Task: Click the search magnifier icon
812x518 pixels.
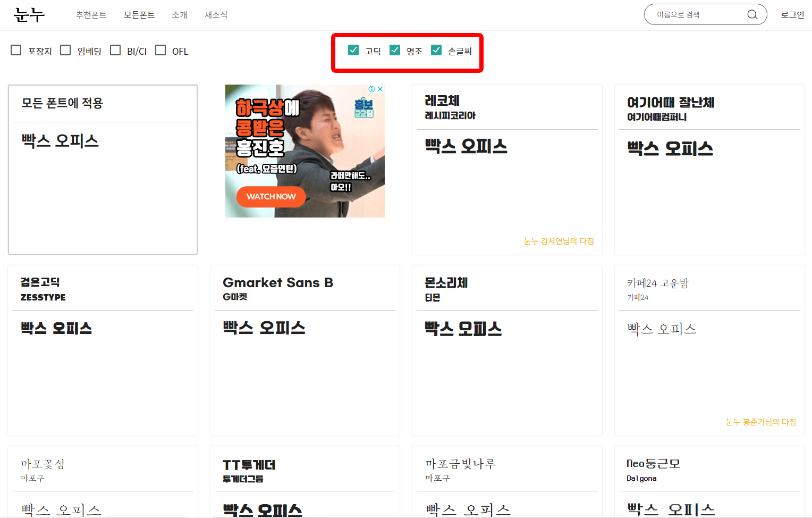Action: pyautogui.click(x=752, y=14)
